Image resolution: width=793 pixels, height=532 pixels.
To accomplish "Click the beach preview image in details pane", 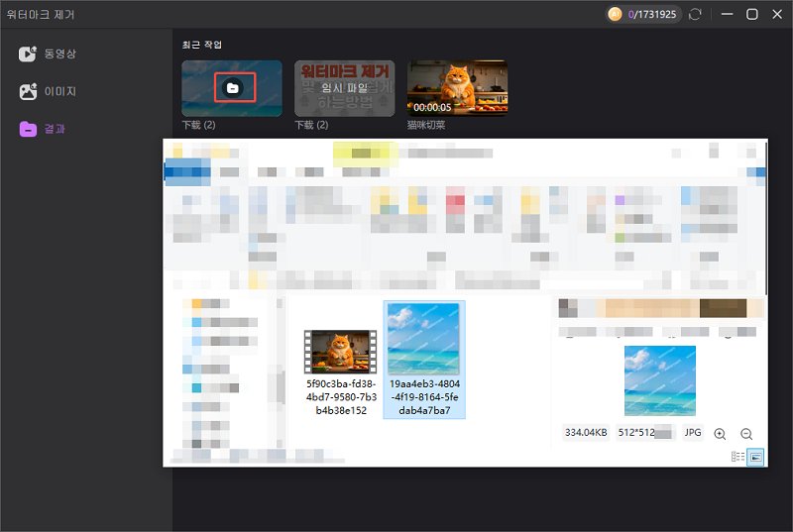I will (659, 380).
